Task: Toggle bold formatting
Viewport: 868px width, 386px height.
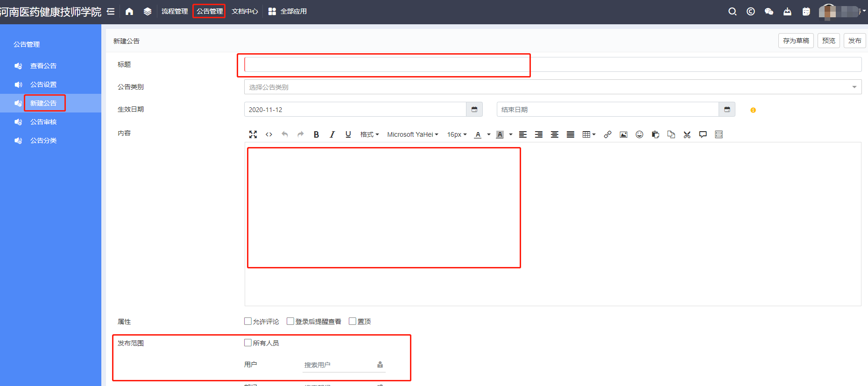Action: click(x=316, y=134)
